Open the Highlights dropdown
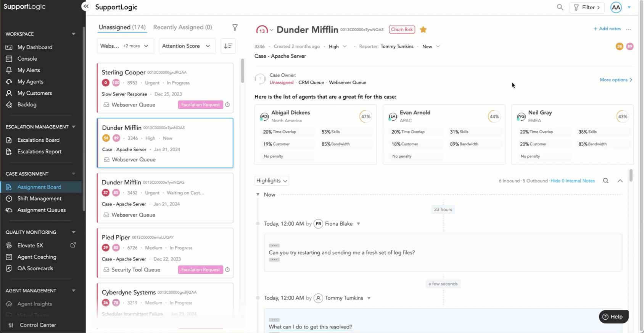This screenshot has width=644, height=333. click(272, 181)
